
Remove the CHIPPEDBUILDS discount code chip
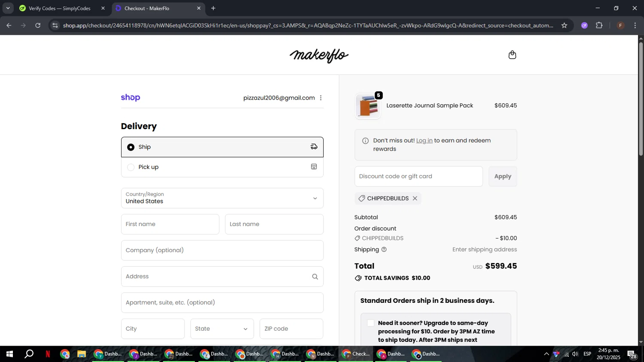(x=415, y=198)
